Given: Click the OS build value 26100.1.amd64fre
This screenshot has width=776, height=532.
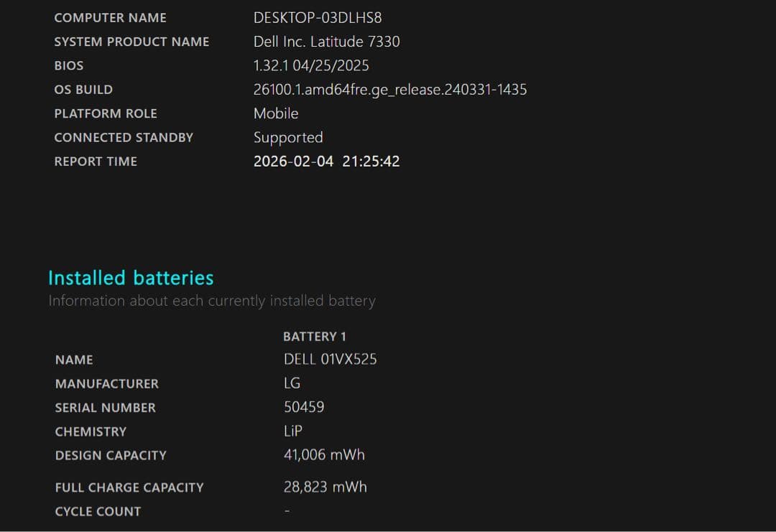Looking at the screenshot, I should point(389,89).
